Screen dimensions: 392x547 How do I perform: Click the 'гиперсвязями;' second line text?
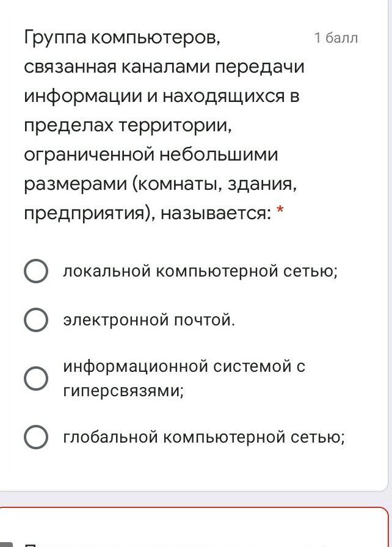pyautogui.click(x=123, y=391)
